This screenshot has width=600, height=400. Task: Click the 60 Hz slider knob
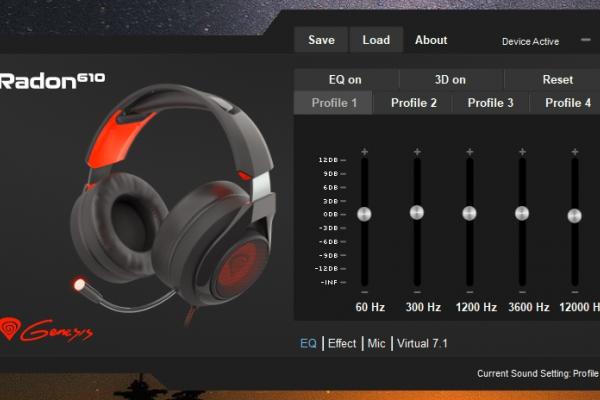(x=364, y=214)
